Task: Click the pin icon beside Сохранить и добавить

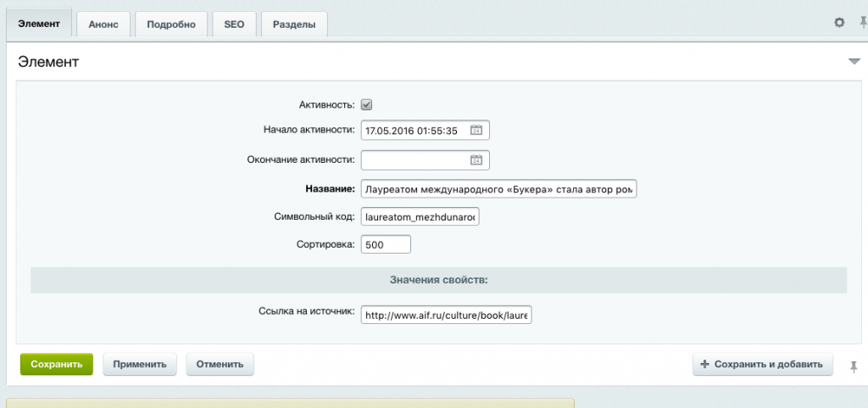Action: click(x=854, y=365)
